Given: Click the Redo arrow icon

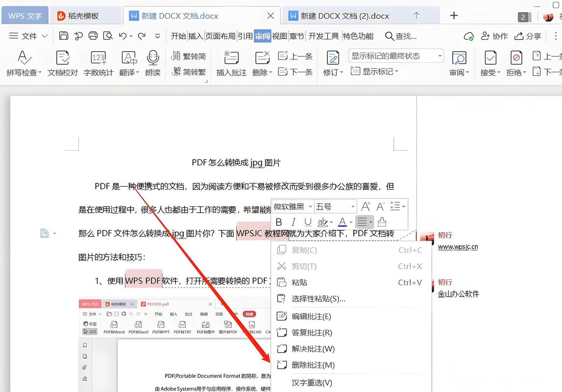Looking at the screenshot, I should (x=142, y=36).
